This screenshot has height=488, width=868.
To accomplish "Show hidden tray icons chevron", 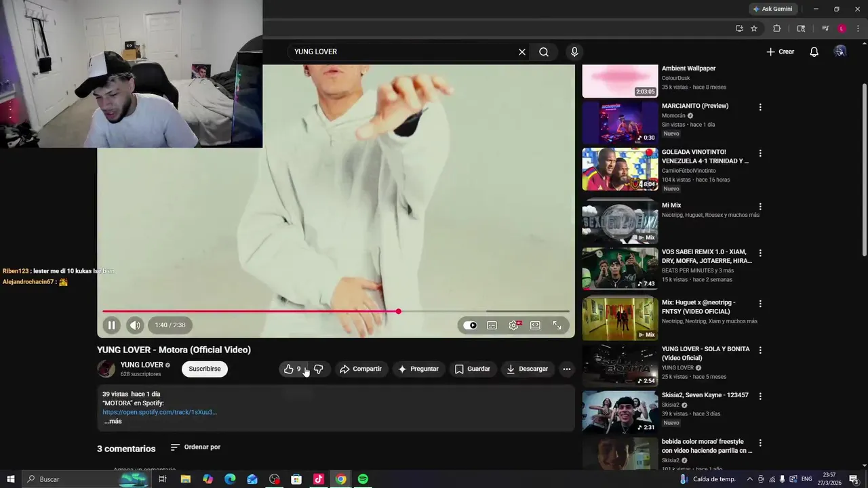I will 749,479.
